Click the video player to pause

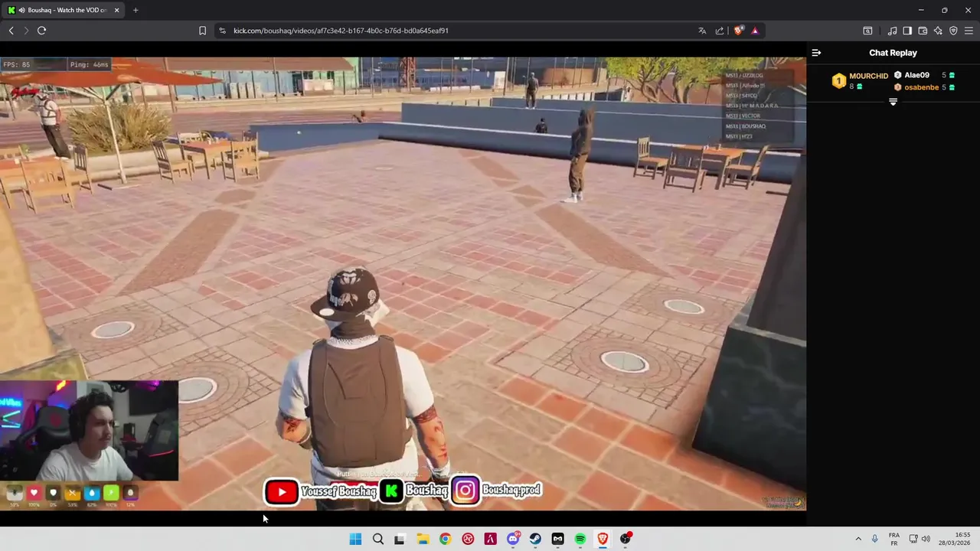(x=403, y=283)
